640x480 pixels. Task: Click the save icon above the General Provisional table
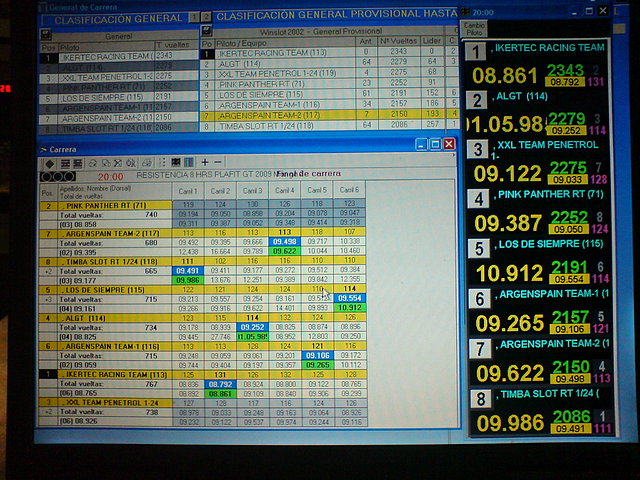coord(207,30)
